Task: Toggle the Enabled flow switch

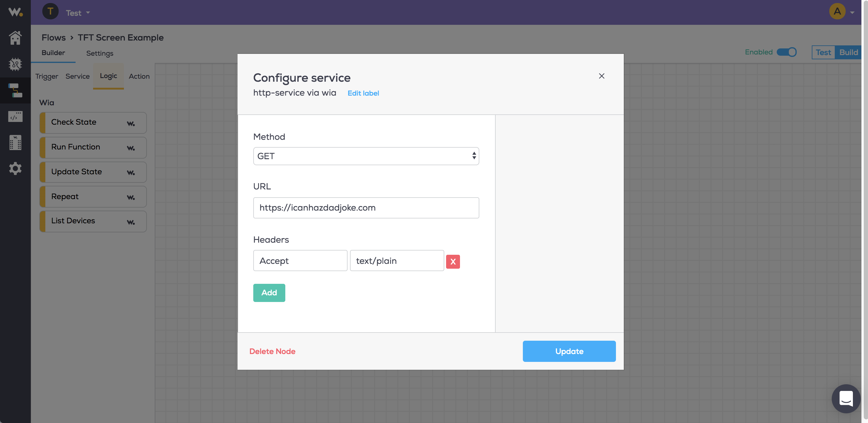Action: coord(786,52)
